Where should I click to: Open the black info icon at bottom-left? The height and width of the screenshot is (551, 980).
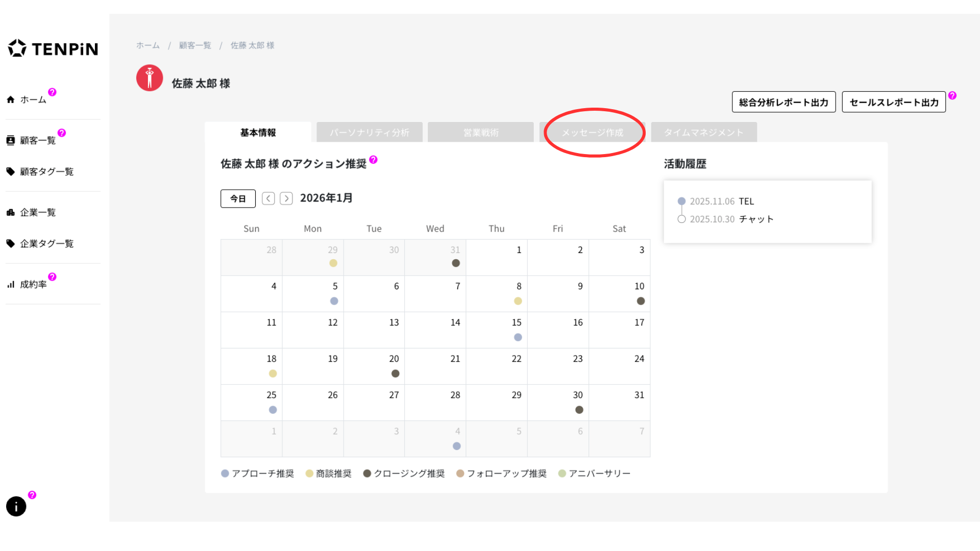point(16,506)
